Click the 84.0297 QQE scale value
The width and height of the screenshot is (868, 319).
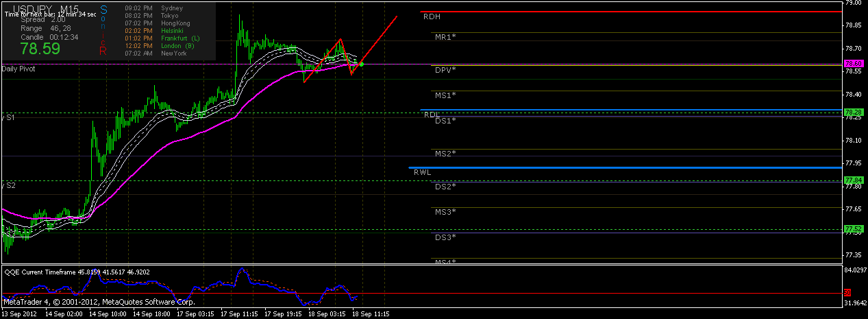click(x=856, y=270)
